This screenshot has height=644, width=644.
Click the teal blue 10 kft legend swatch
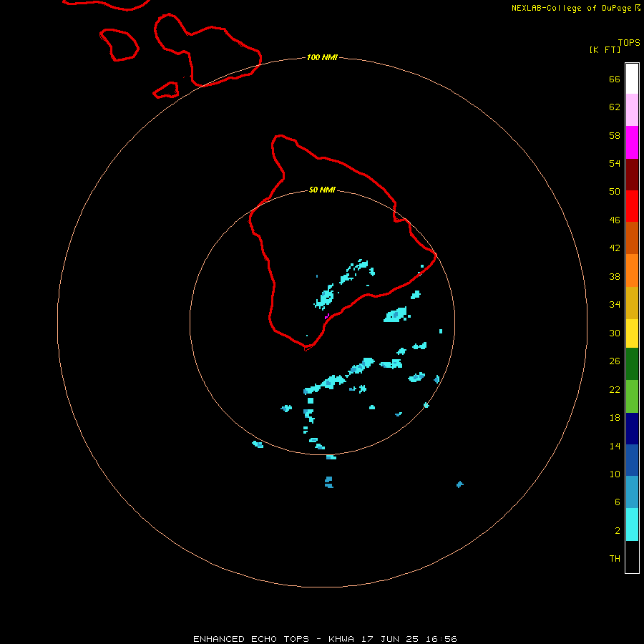(x=632, y=492)
